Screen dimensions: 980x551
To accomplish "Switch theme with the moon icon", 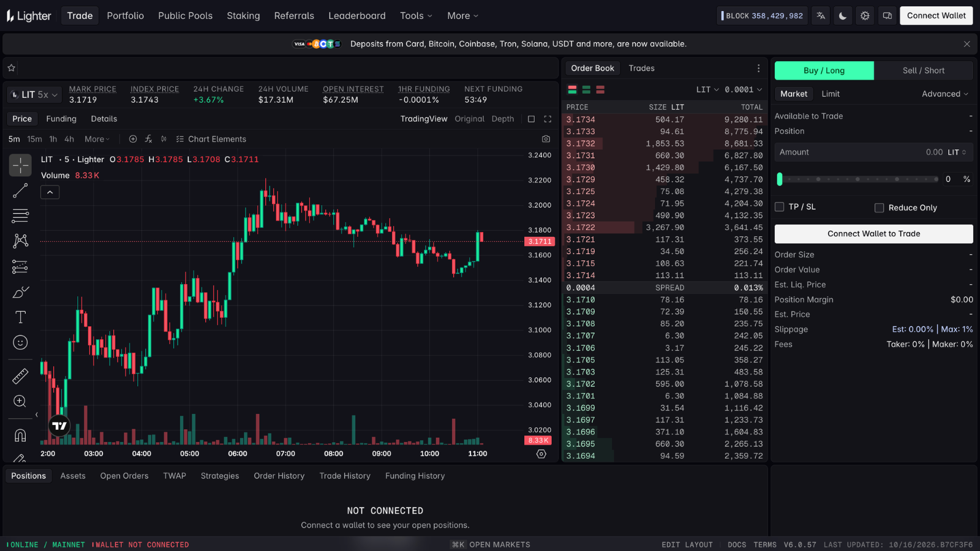I will pos(843,16).
